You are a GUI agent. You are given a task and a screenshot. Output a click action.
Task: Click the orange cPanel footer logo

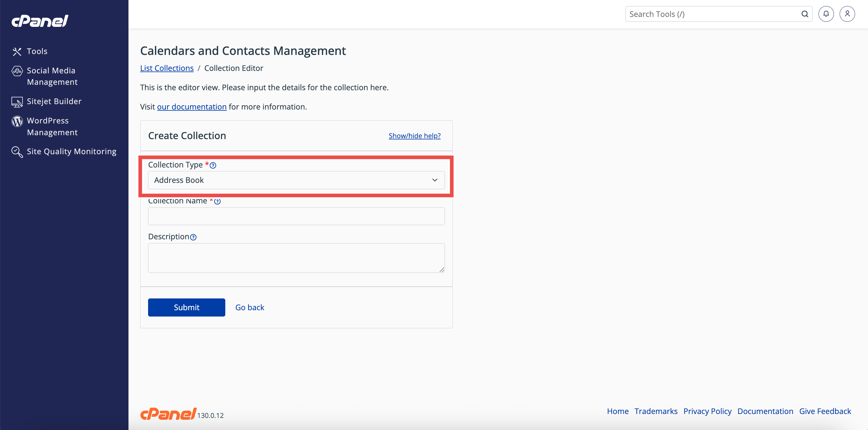[168, 414]
